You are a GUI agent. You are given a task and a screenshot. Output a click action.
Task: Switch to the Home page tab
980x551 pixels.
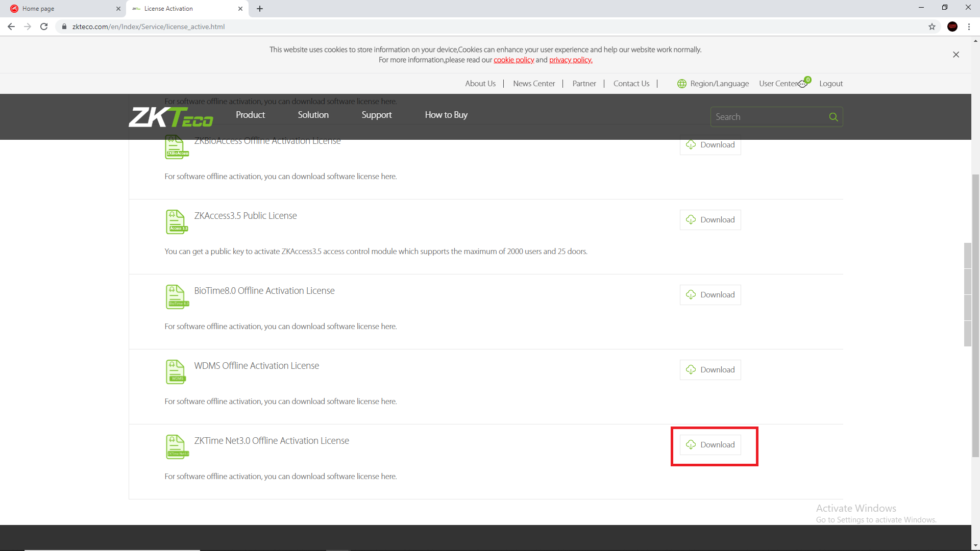click(x=61, y=9)
